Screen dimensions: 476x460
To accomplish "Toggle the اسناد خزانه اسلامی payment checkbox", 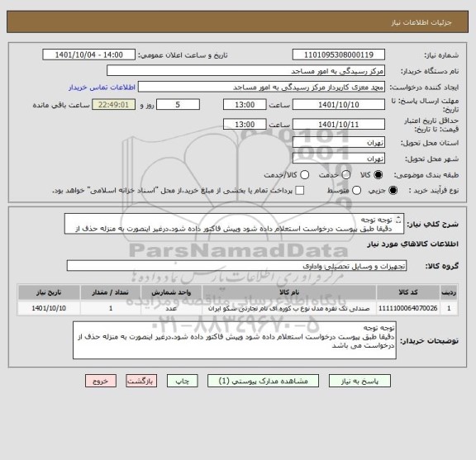I will click(300, 191).
